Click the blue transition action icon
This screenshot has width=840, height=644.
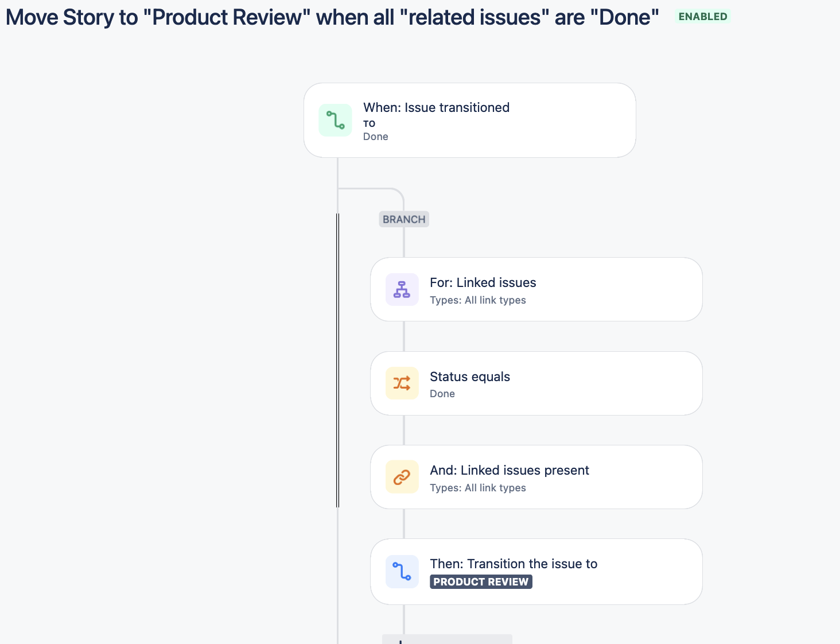pyautogui.click(x=402, y=572)
